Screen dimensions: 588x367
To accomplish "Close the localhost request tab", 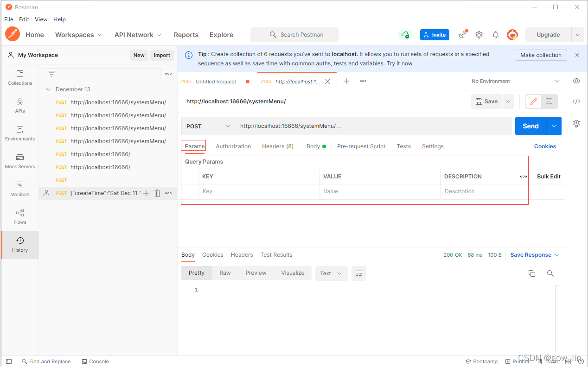I will (327, 82).
